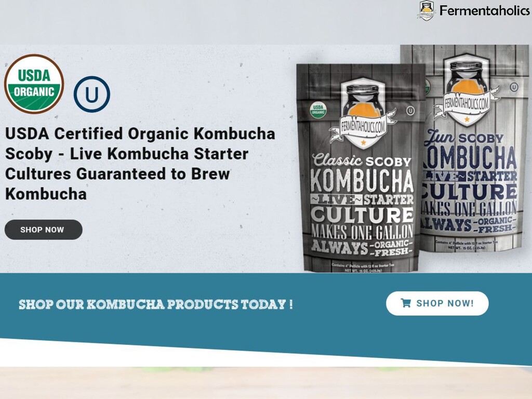Click the orange star on Classic bag emblem

pyautogui.click(x=363, y=142)
